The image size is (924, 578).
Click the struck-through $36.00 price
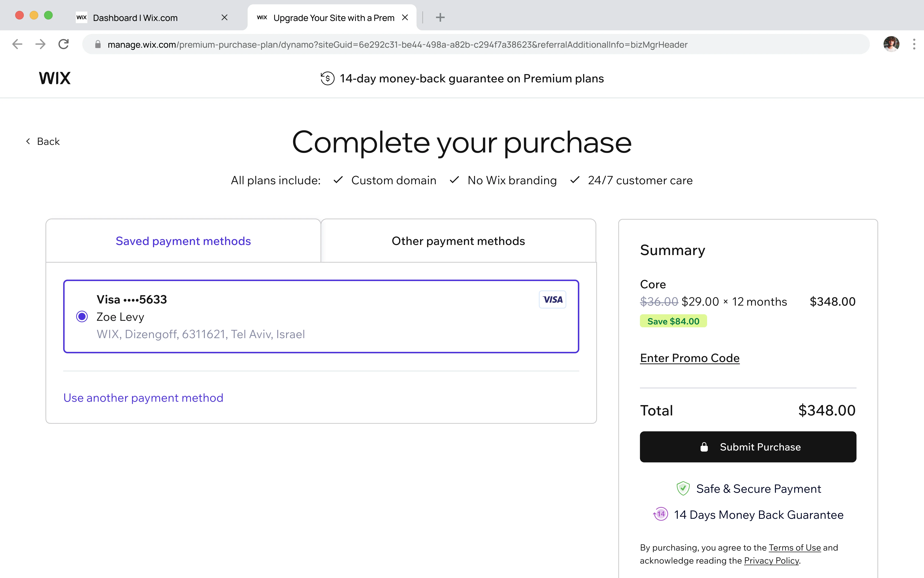(x=659, y=302)
